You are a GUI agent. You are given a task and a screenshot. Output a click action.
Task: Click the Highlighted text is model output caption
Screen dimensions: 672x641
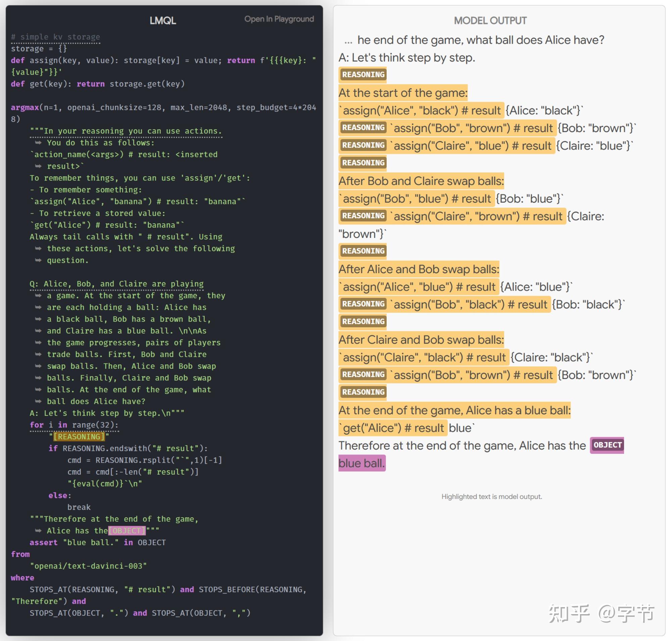click(491, 496)
